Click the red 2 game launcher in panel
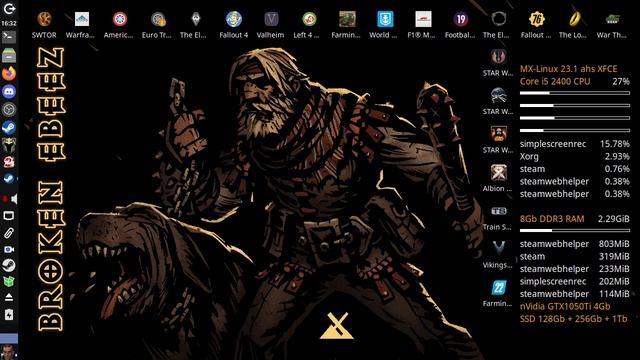The width and height of the screenshot is (640, 360). click(x=9, y=162)
